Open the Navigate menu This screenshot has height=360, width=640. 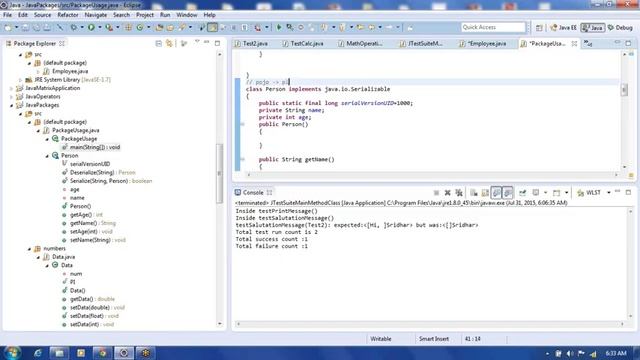pyautogui.click(x=96, y=15)
